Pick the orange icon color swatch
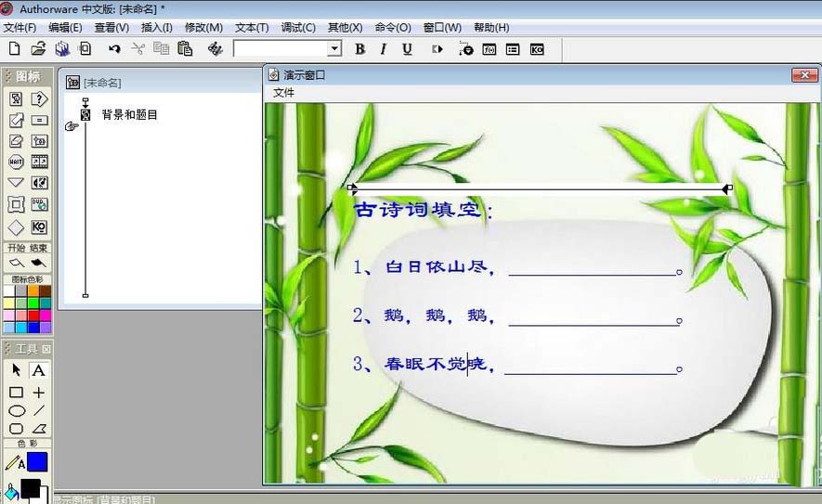The height and width of the screenshot is (504, 822). (x=33, y=291)
